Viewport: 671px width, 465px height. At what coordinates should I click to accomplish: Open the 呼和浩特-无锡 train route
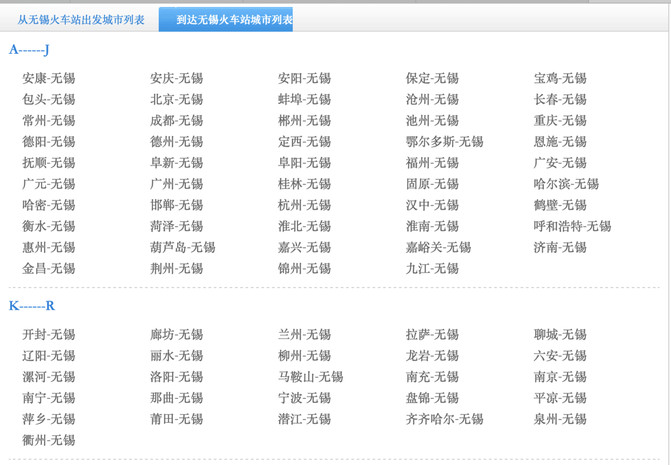pyautogui.click(x=572, y=226)
